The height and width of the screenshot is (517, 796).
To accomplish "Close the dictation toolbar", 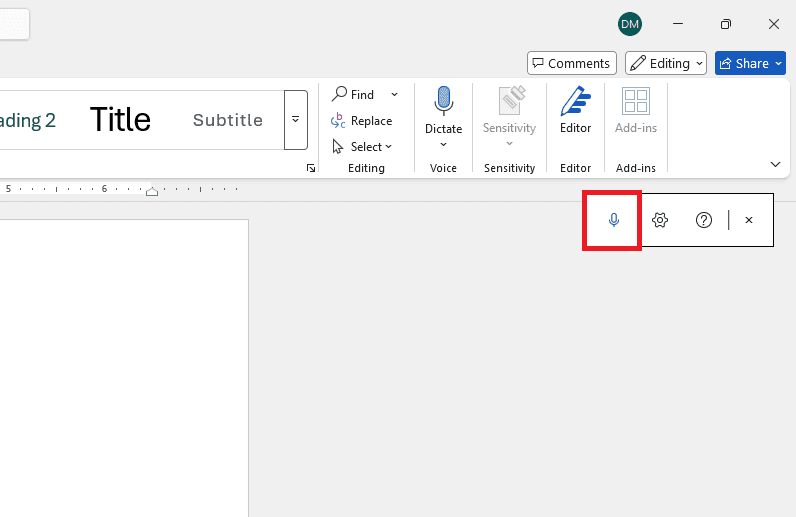I will click(x=749, y=220).
